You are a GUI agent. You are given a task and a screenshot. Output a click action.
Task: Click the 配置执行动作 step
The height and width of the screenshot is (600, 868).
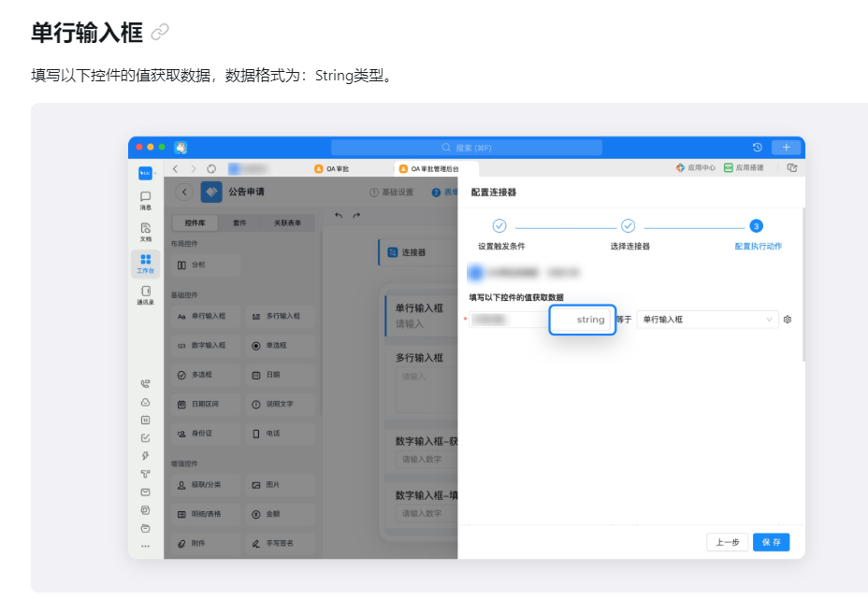[758, 235]
